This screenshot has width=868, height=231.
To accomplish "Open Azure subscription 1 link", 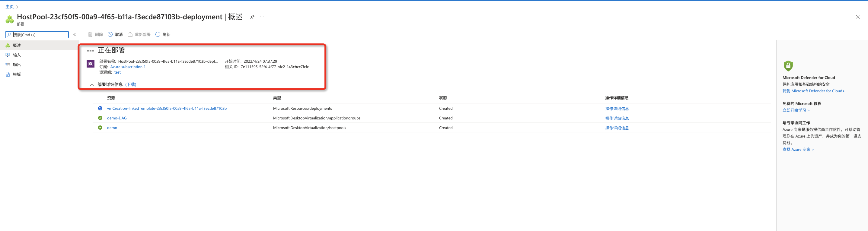I will coord(128,67).
